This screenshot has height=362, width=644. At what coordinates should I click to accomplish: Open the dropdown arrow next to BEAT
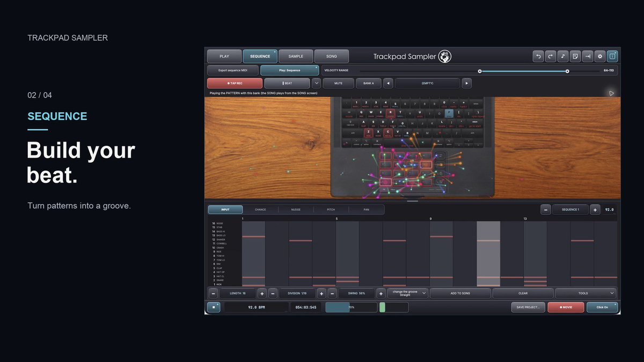point(316,83)
